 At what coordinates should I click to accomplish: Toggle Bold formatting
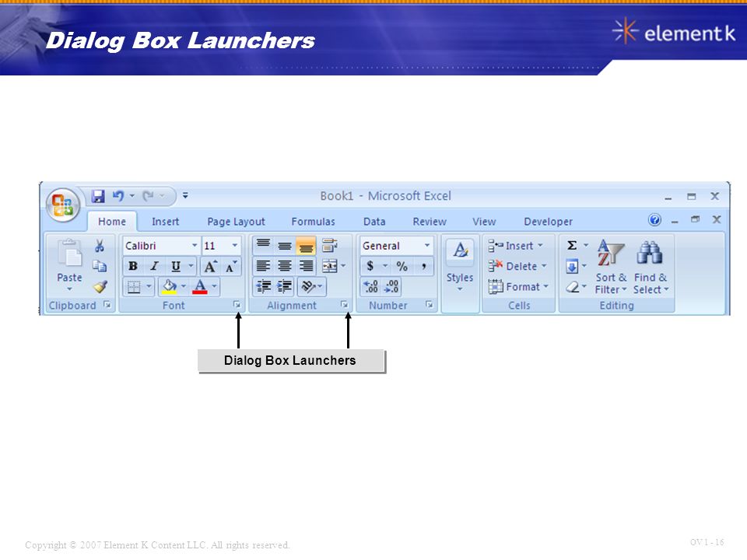133,266
